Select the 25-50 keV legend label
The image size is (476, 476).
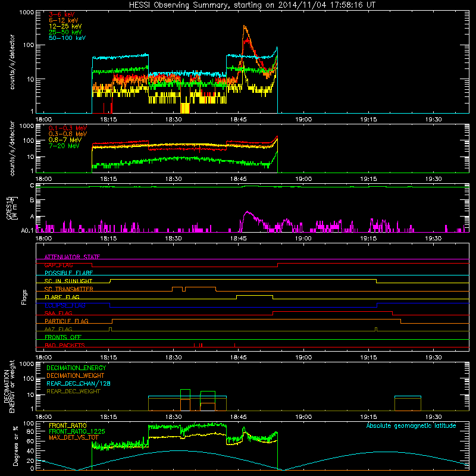65,32
